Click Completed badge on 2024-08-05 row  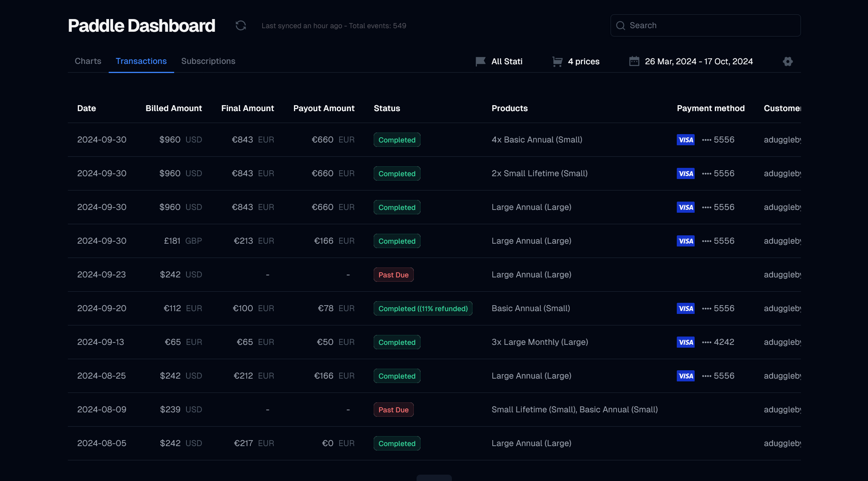[397, 443]
